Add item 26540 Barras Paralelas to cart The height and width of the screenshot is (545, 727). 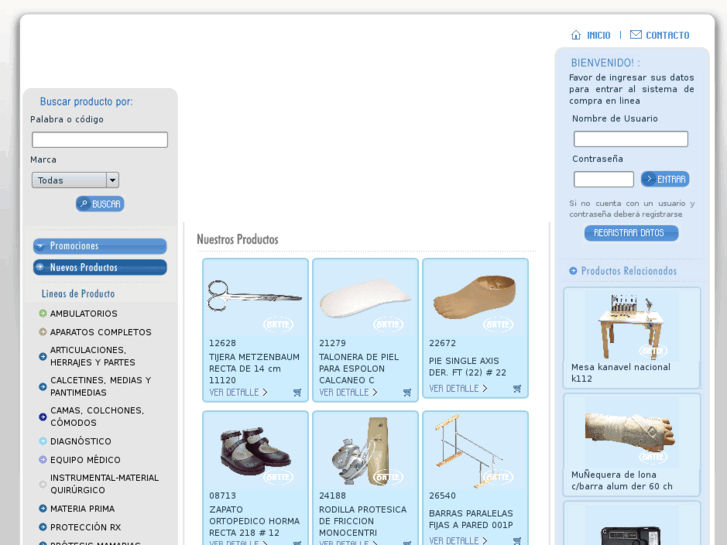pyautogui.click(x=517, y=541)
